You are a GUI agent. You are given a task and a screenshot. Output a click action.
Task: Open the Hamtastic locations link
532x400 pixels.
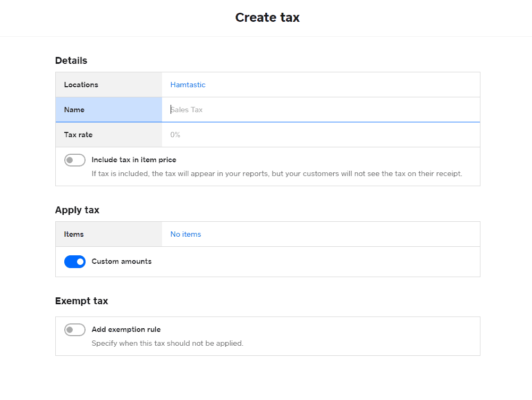(x=188, y=85)
